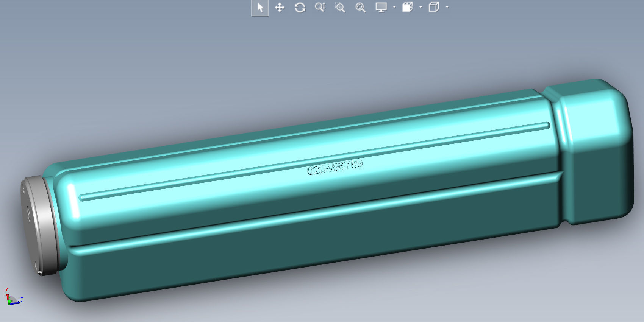The image size is (644, 322).
Task: Expand the view orientation dropdown arrow
Action: (420, 7)
